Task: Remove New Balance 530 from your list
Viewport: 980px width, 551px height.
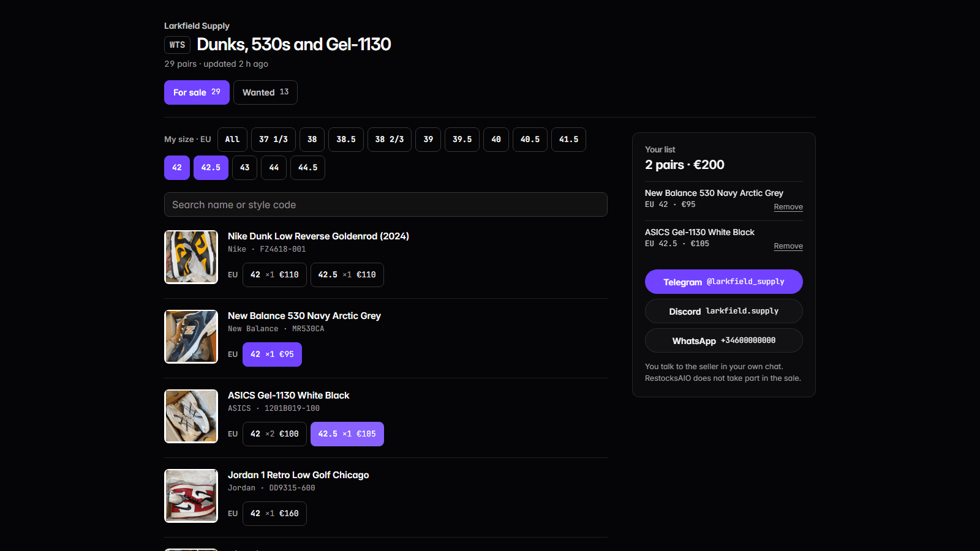Action: [788, 207]
